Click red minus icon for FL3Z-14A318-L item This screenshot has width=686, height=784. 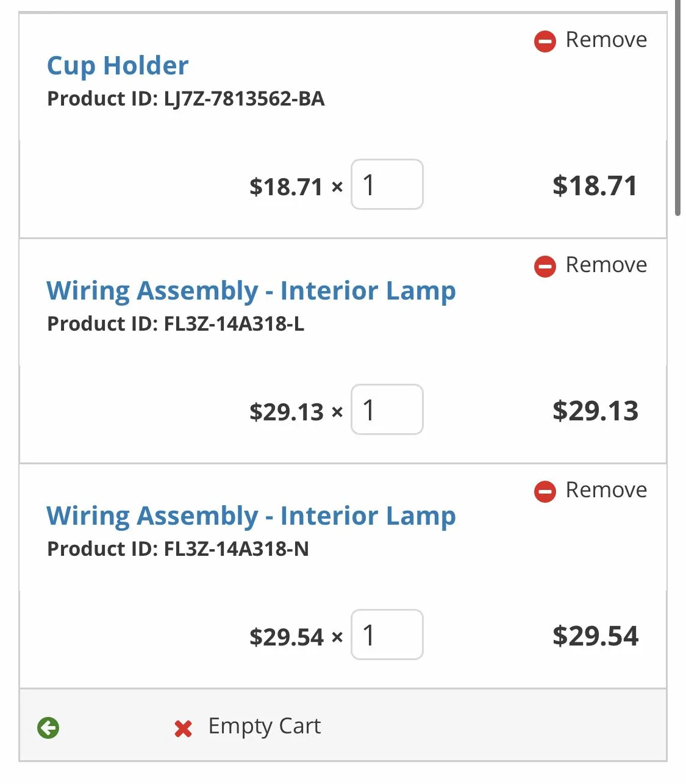(545, 267)
